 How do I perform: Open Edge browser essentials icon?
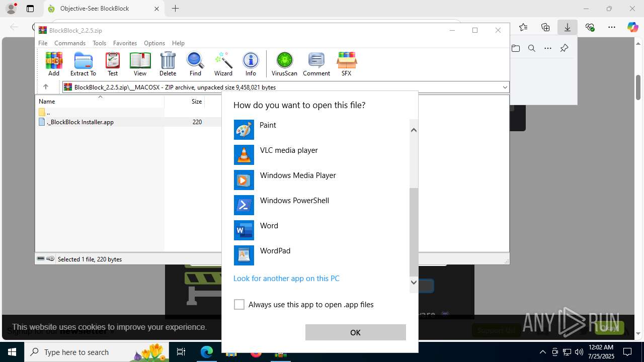click(590, 27)
